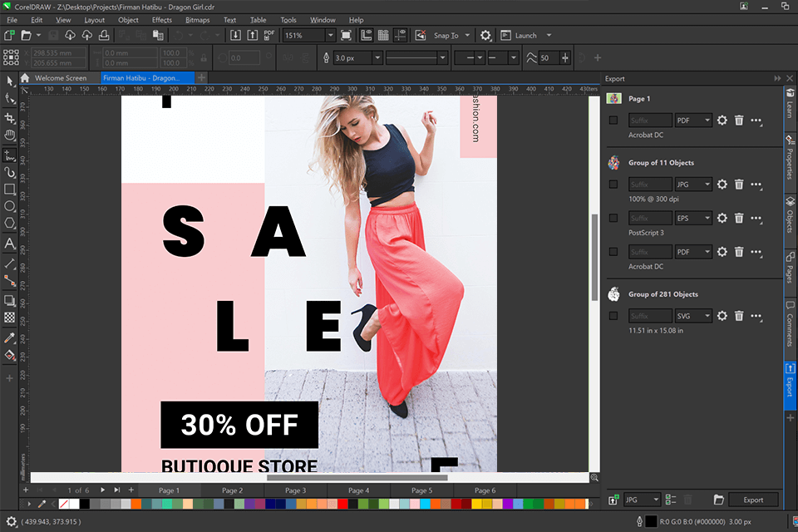The height and width of the screenshot is (532, 798).
Task: Check the SVG export checkbox
Action: tap(613, 316)
